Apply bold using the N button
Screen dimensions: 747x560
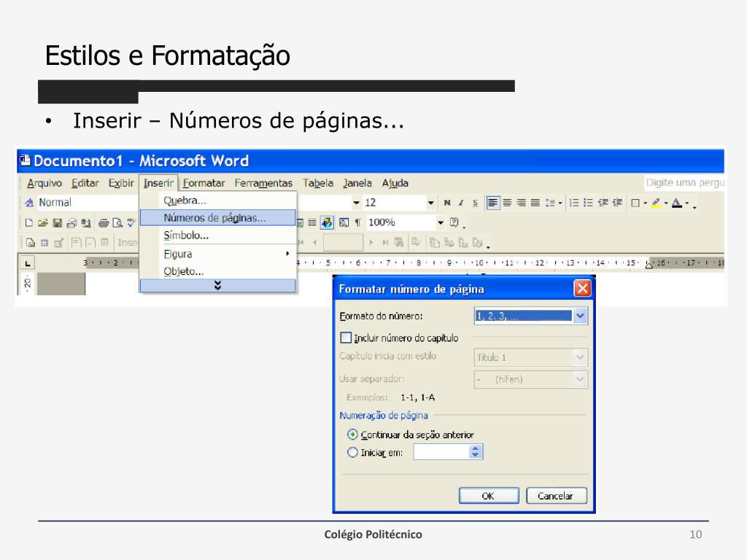click(447, 203)
